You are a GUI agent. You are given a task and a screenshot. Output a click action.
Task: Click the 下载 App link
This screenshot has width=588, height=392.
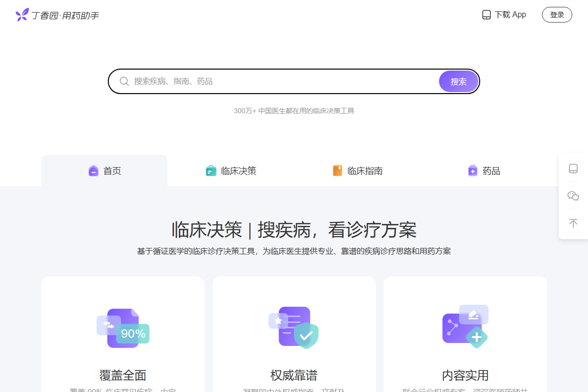[510, 15]
